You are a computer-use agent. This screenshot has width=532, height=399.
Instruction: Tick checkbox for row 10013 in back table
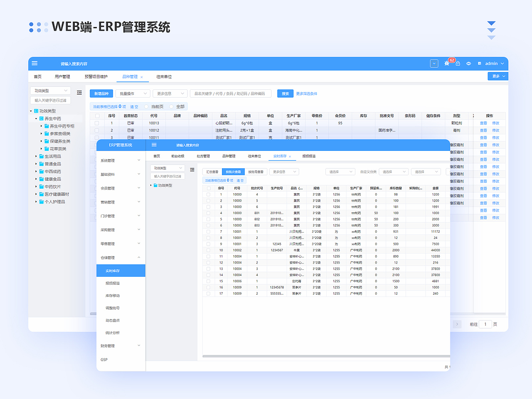click(x=97, y=123)
